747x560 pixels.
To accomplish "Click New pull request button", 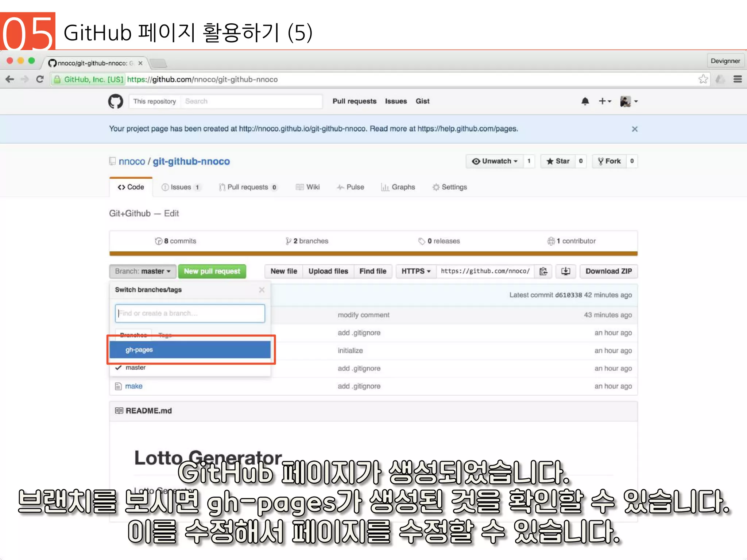I will point(212,271).
